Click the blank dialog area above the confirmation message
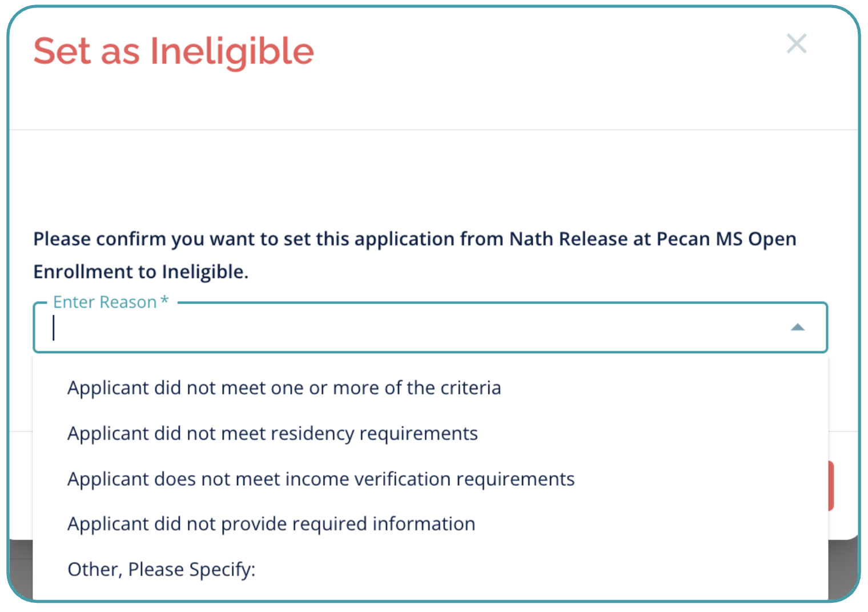 [400, 177]
